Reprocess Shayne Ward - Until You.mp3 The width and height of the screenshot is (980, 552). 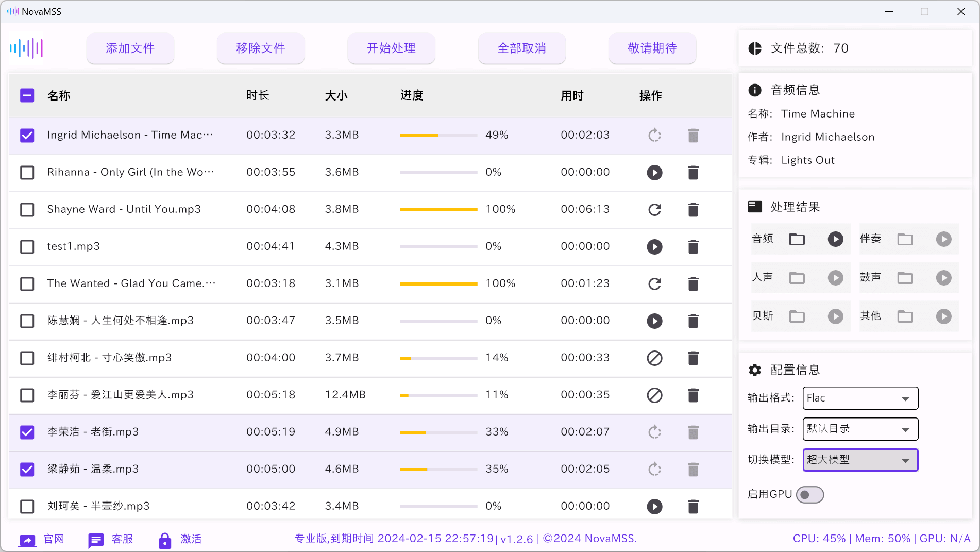coord(654,210)
